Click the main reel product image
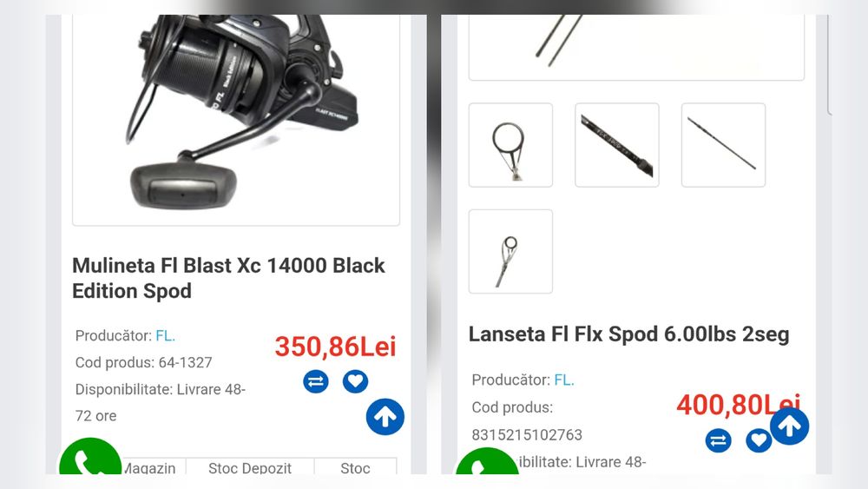This screenshot has height=489, width=868. [236, 120]
